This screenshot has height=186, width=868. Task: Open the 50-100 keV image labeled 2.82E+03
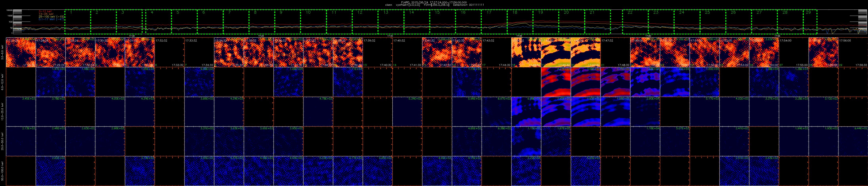(51, 171)
